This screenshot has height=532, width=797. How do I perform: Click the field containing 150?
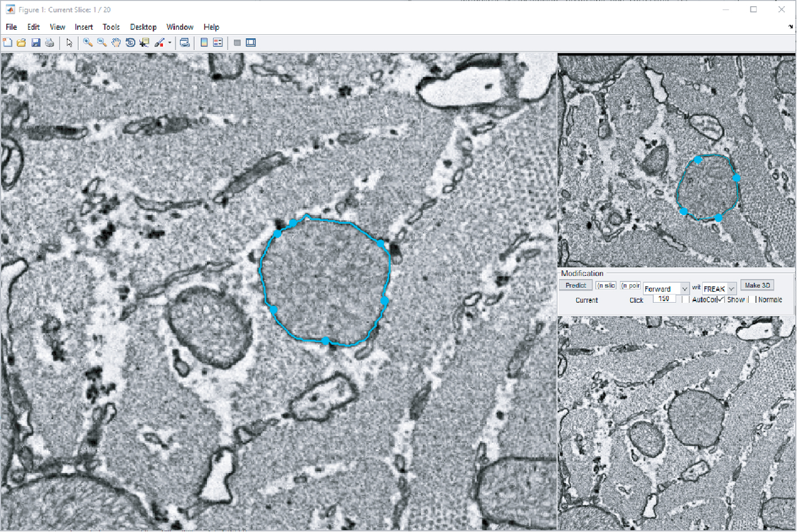[x=664, y=299]
